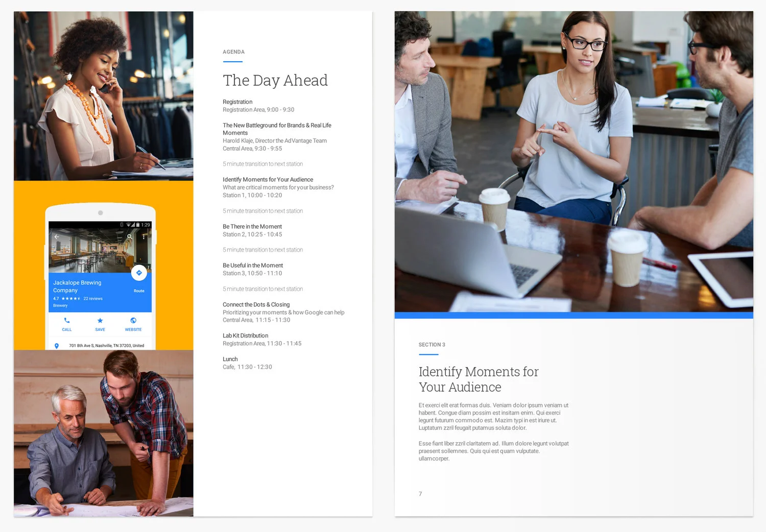This screenshot has width=766, height=532.
Task: Click the "Connect the Dots & Closing" item
Action: tap(256, 305)
